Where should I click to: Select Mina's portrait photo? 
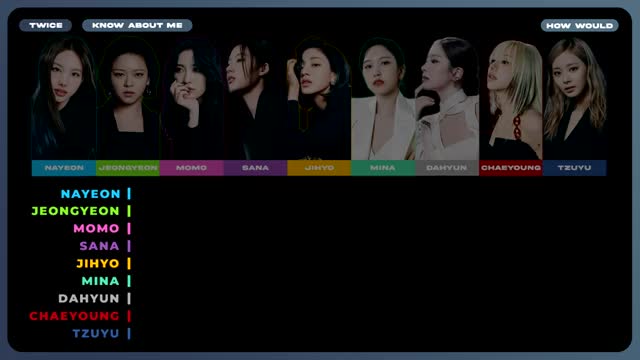point(383,98)
